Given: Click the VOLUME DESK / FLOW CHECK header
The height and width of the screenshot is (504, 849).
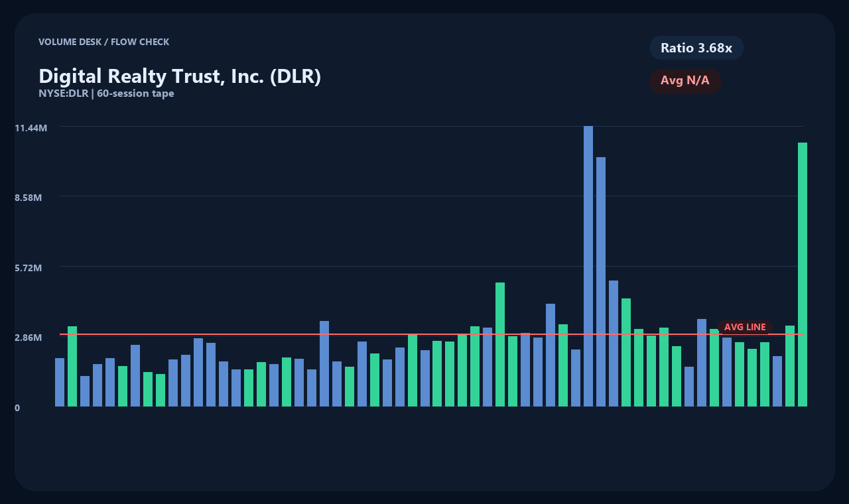Looking at the screenshot, I should pyautogui.click(x=103, y=42).
